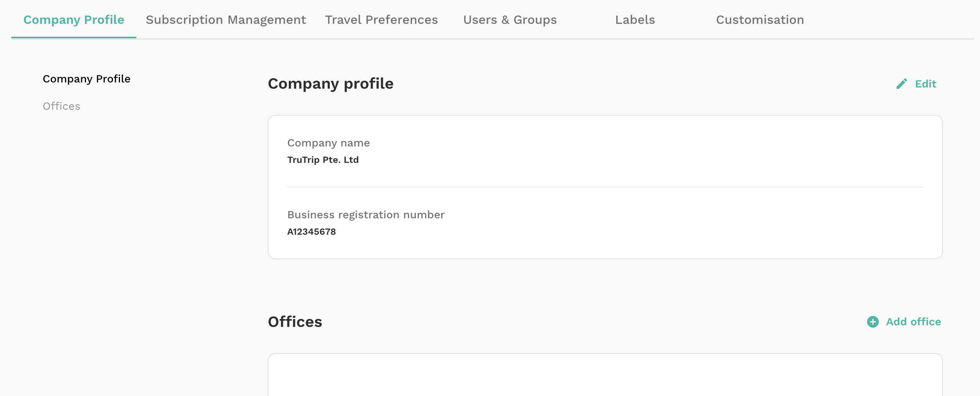This screenshot has width=980, height=396.
Task: Click the green plus circle icon
Action: point(873,322)
